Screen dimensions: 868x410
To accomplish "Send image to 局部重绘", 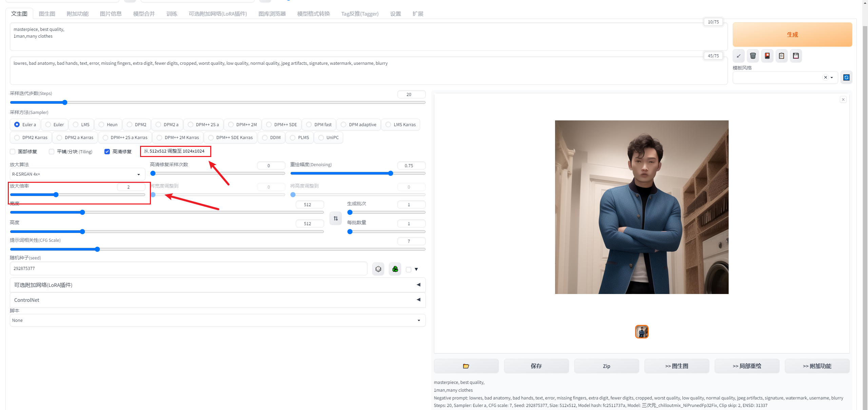I will click(747, 366).
